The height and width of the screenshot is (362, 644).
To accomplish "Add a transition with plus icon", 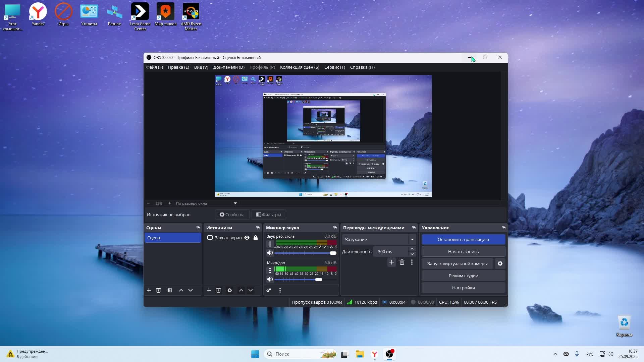I will 391,262.
